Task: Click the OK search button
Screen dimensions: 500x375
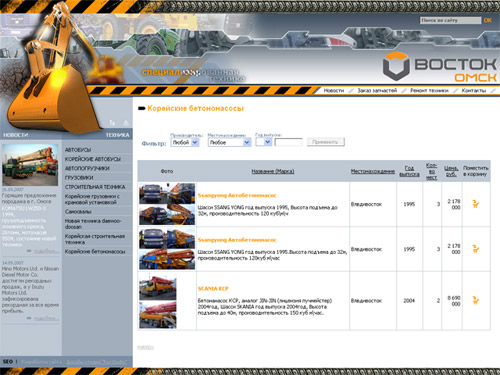Action: [x=488, y=20]
